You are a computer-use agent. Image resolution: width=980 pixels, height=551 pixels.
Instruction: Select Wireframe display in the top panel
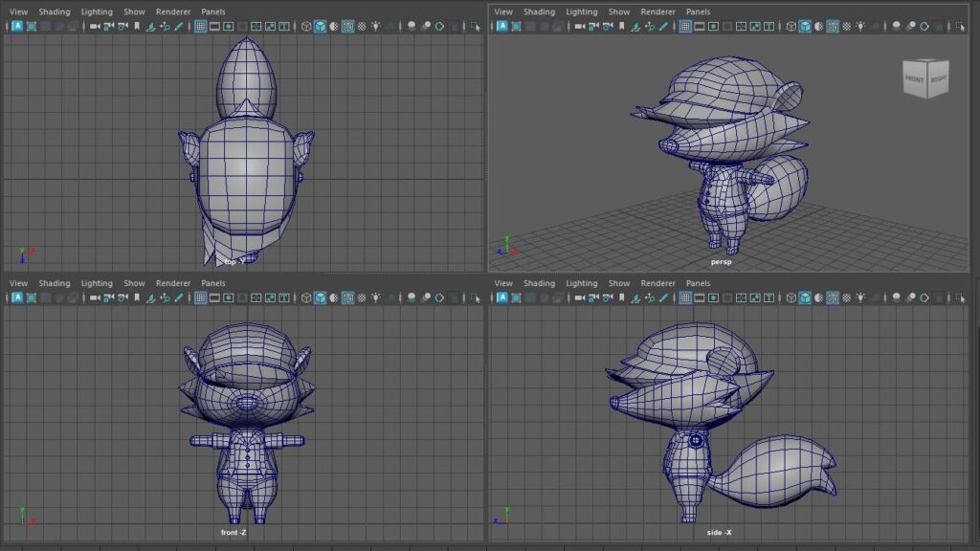tap(306, 26)
